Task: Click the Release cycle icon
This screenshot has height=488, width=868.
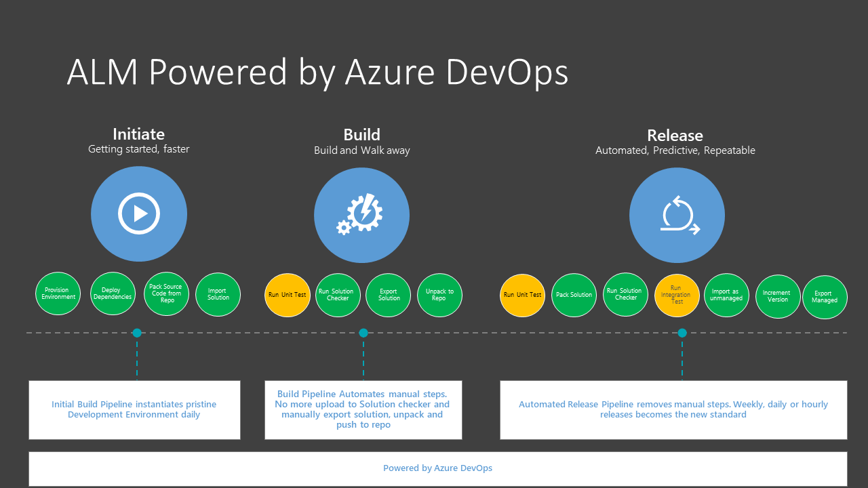Action: click(x=677, y=214)
